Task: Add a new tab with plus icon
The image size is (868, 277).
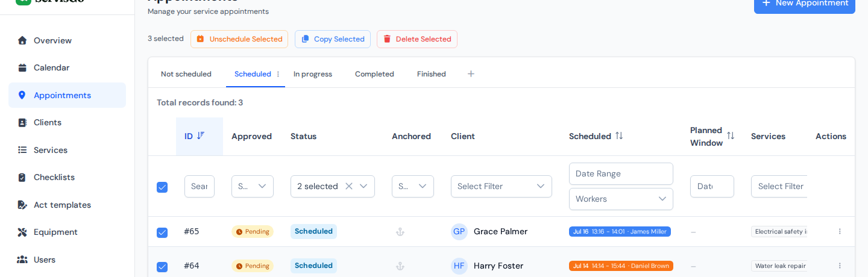Action: coord(471,73)
